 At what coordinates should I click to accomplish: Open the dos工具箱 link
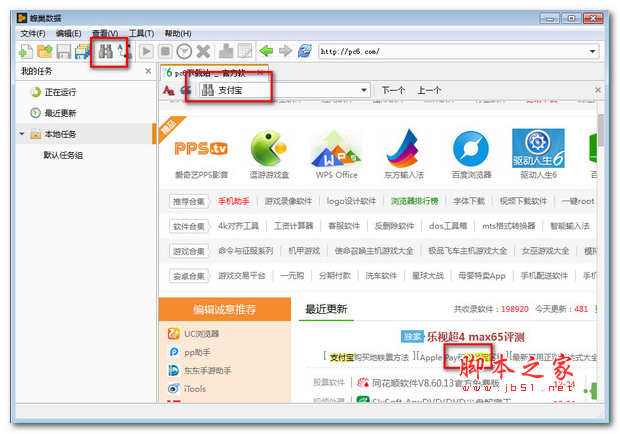[x=448, y=226]
